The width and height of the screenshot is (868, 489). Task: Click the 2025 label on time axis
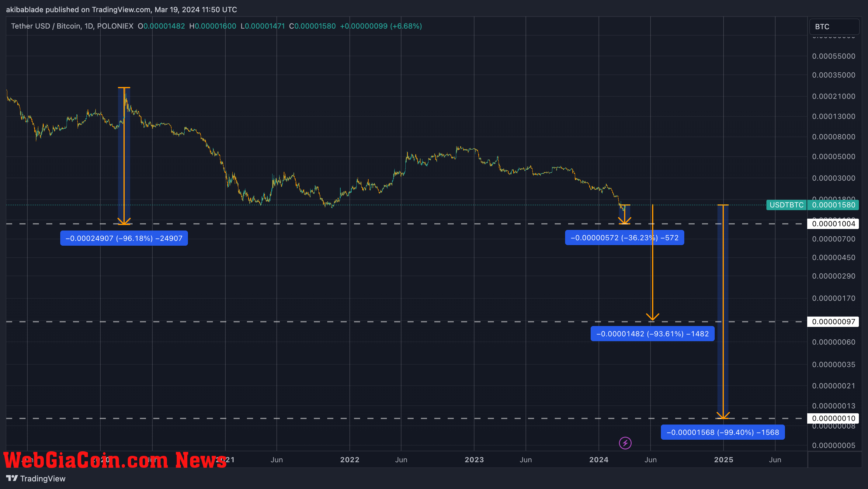point(724,460)
